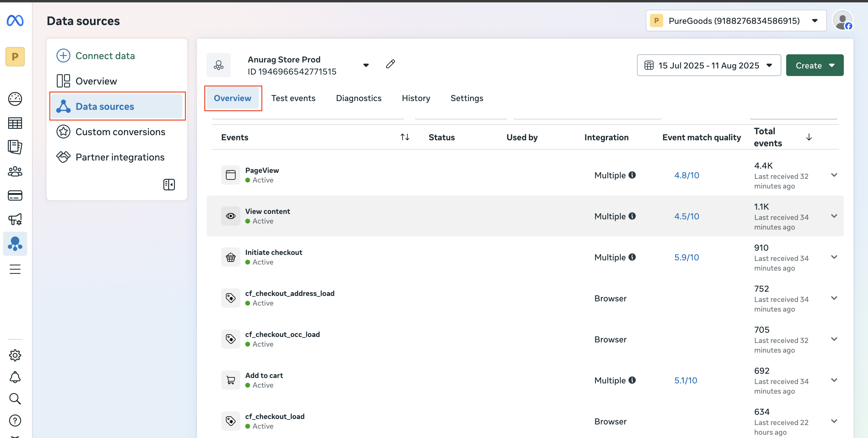868x438 pixels.
Task: Toggle the Events column sort arrows
Action: pos(405,137)
